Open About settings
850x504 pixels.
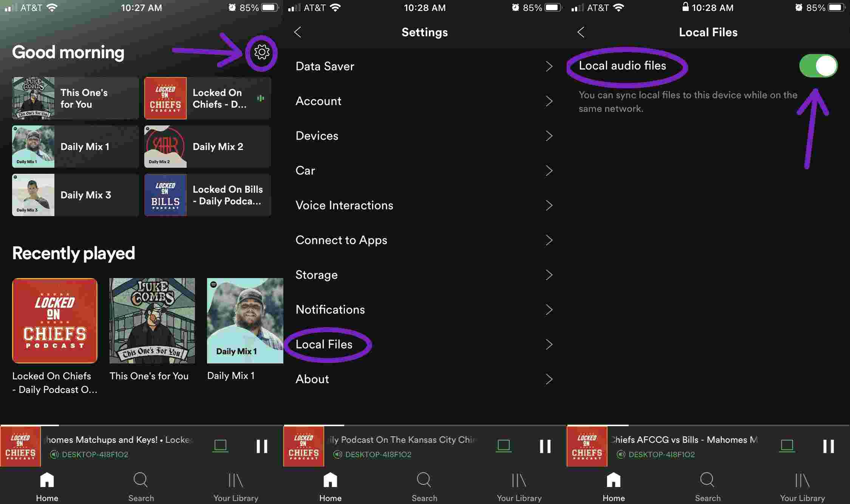click(425, 379)
